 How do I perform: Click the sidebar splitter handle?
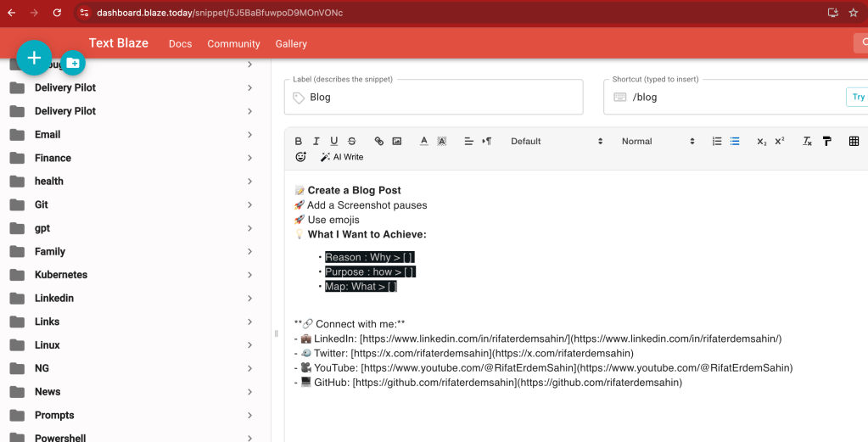[277, 333]
